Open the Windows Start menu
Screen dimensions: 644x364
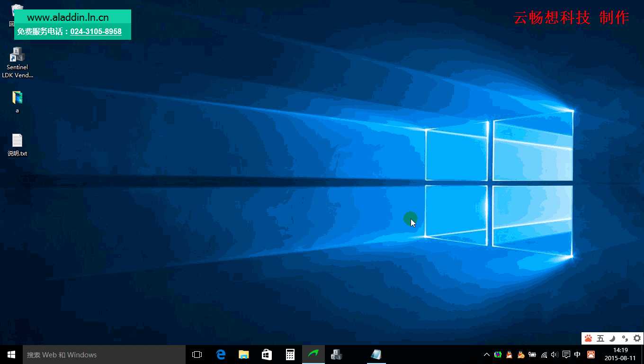pyautogui.click(x=11, y=355)
